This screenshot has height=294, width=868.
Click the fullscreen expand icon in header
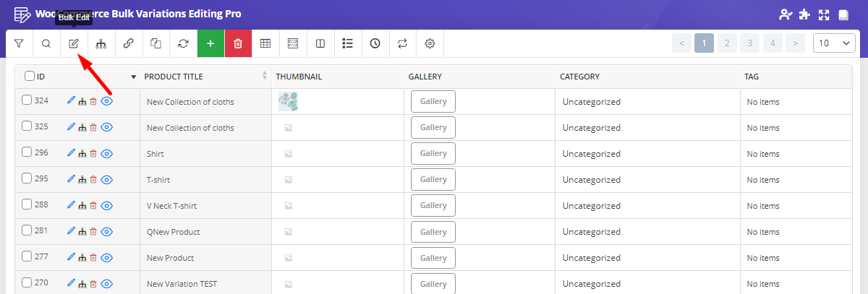click(823, 14)
